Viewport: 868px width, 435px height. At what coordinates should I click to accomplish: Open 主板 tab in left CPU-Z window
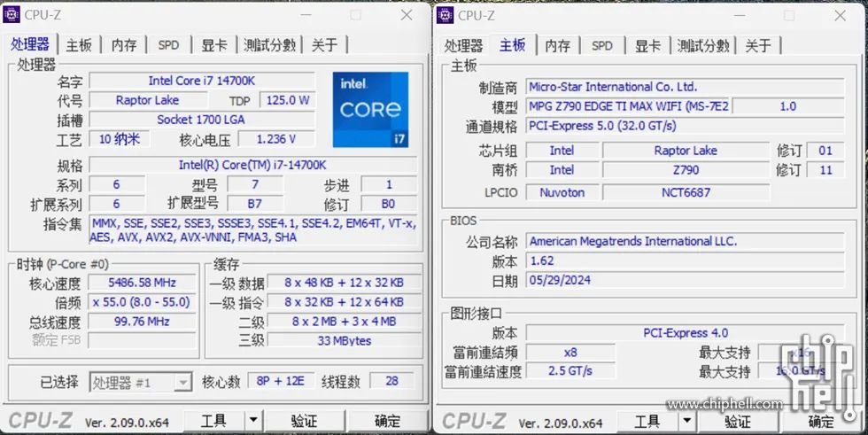(x=78, y=45)
